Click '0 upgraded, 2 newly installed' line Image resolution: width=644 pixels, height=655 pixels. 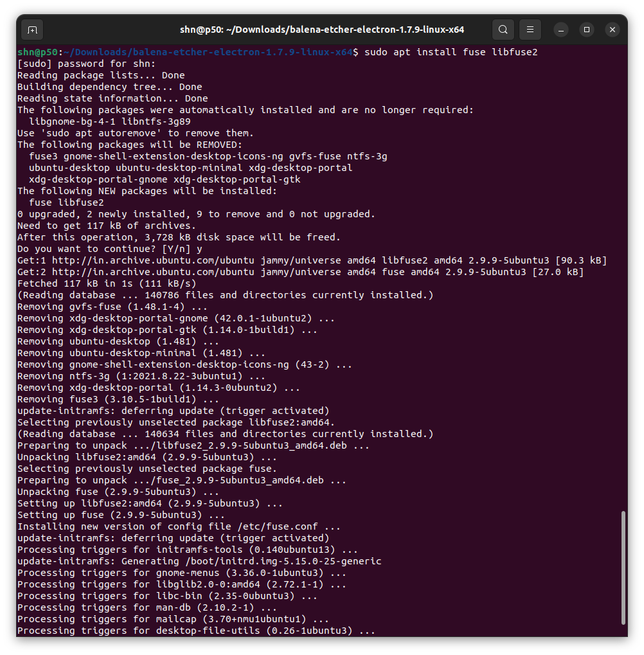pyautogui.click(x=196, y=214)
